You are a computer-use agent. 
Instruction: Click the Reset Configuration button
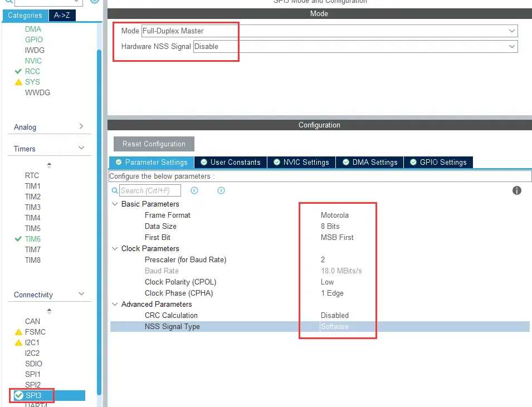[154, 144]
